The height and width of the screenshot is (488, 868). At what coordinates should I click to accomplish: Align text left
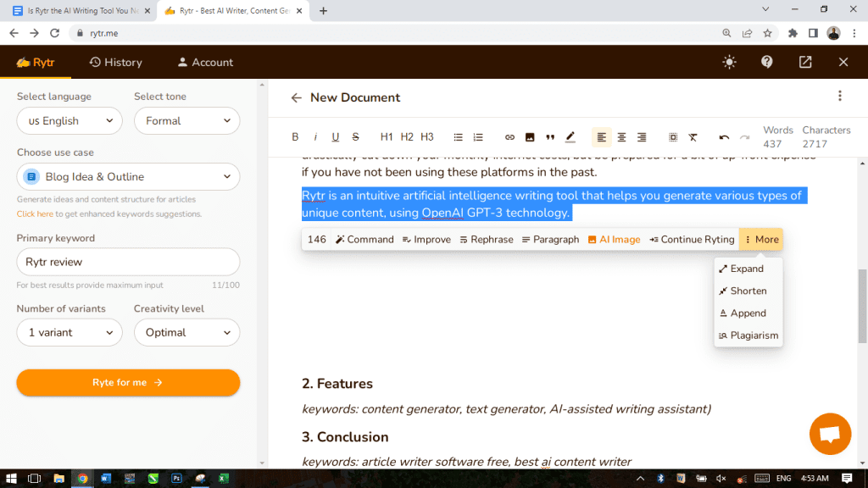[601, 136]
